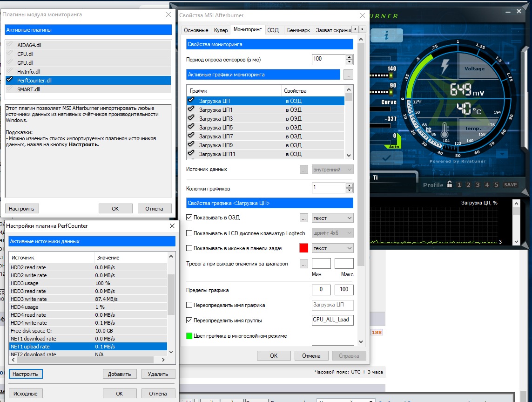Toggle AIDA64.dll plugin checkmark
Viewport: 532px width, 402px height.
[x=10, y=44]
